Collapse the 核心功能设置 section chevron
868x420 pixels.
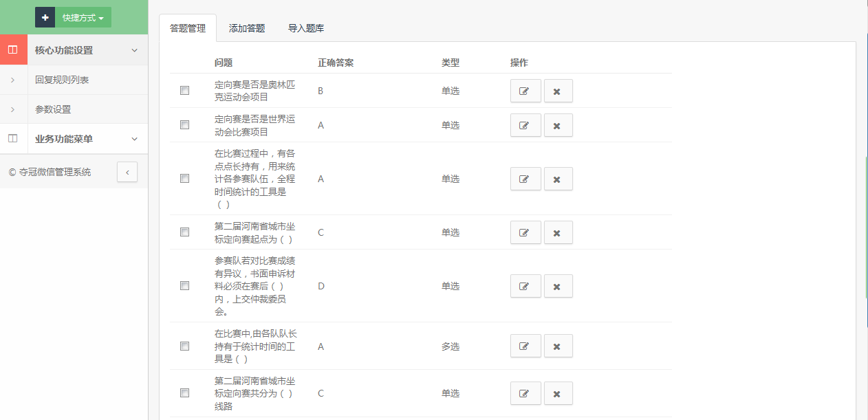point(135,50)
